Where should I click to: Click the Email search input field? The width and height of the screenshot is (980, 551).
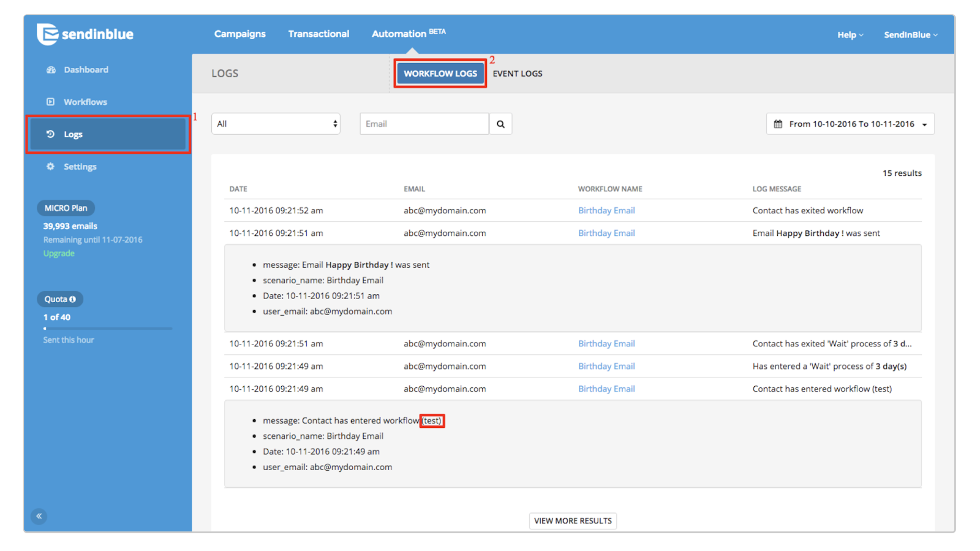point(424,124)
